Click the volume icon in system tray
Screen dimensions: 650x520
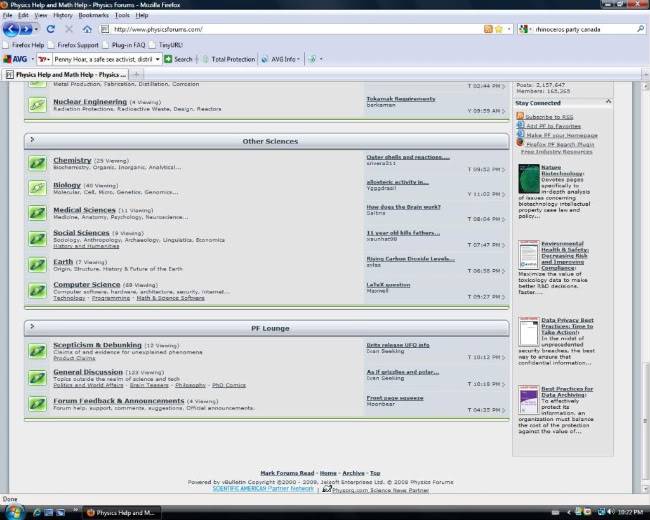[611, 513]
